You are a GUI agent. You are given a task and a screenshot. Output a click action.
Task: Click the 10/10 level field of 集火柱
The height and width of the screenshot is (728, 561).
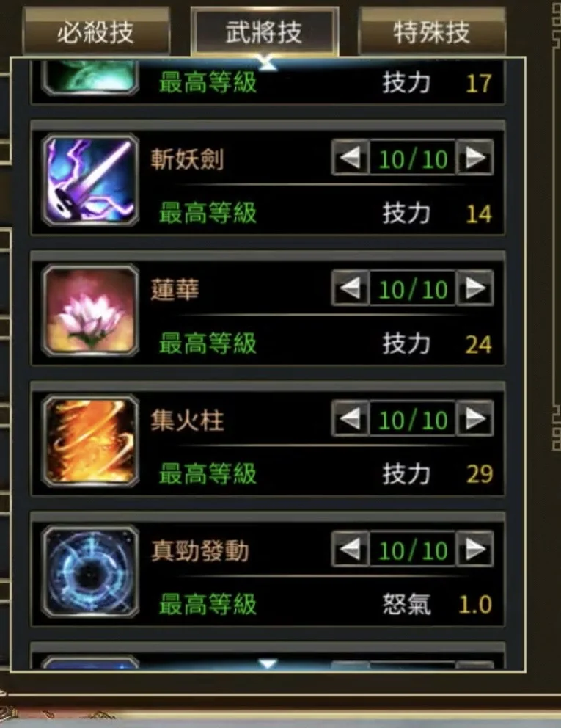tap(413, 419)
